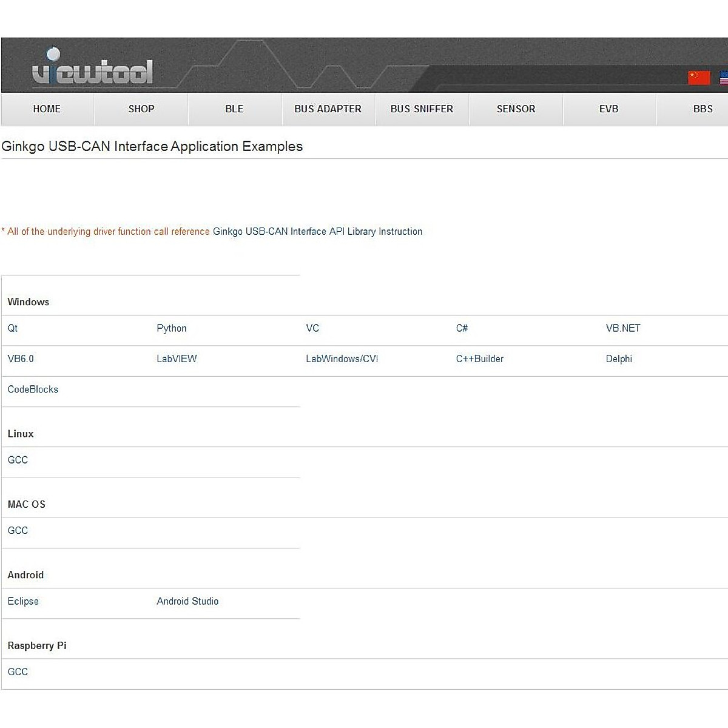Open the Qt Windows example
This screenshot has width=728, height=728.
13,328
